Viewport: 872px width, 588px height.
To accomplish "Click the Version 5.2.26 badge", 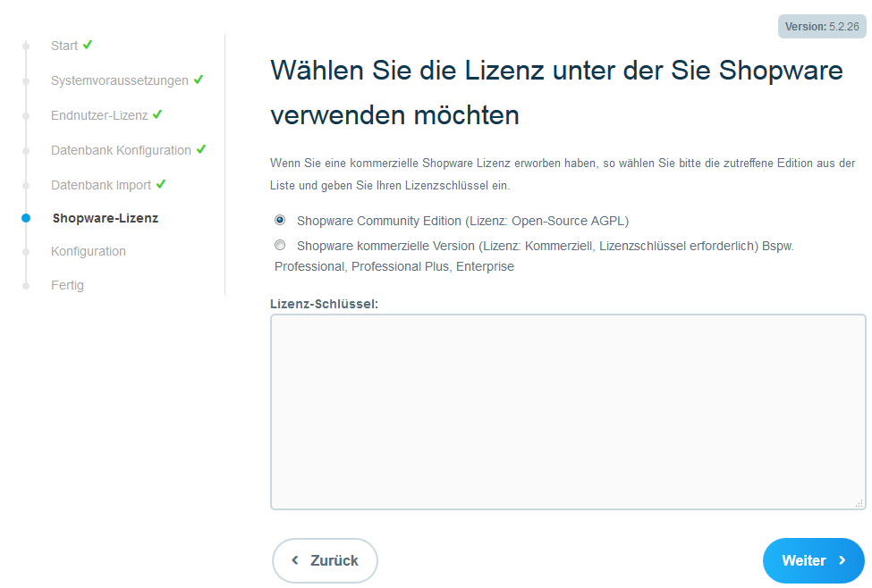I will tap(821, 27).
